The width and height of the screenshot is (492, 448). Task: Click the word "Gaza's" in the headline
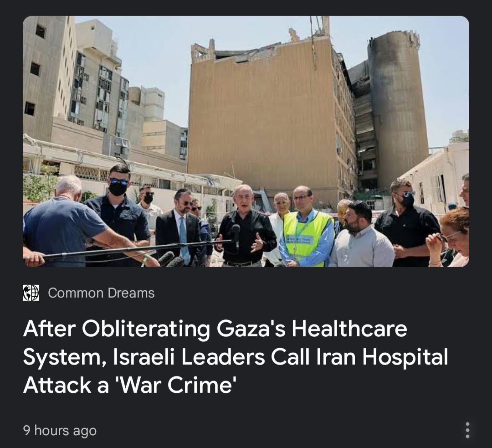[x=251, y=329]
